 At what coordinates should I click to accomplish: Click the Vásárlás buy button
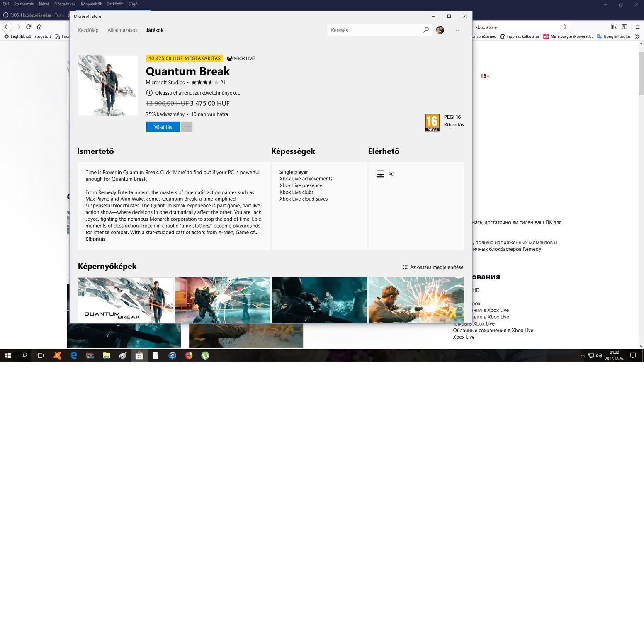[163, 127]
